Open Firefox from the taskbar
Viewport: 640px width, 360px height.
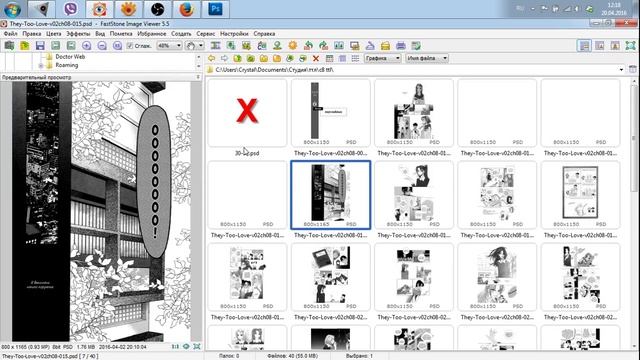pos(187,9)
